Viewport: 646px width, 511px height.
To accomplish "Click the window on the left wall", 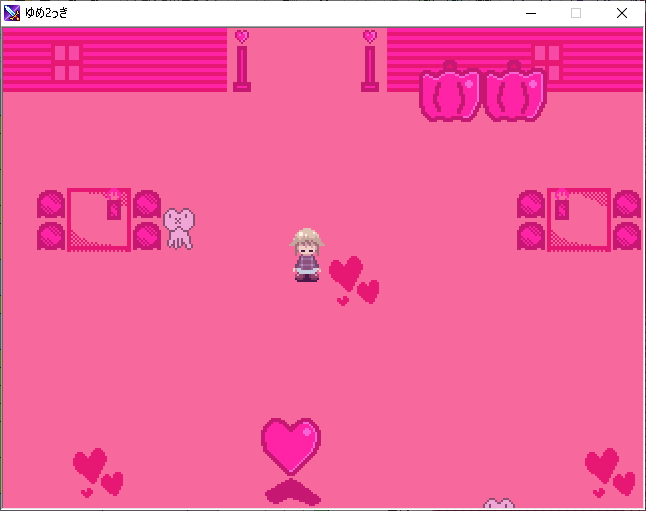I will [67, 63].
